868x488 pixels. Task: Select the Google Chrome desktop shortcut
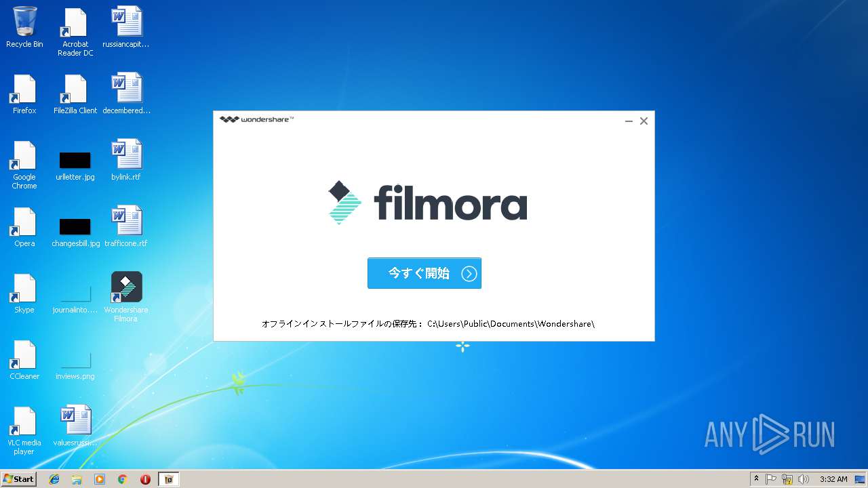click(24, 165)
